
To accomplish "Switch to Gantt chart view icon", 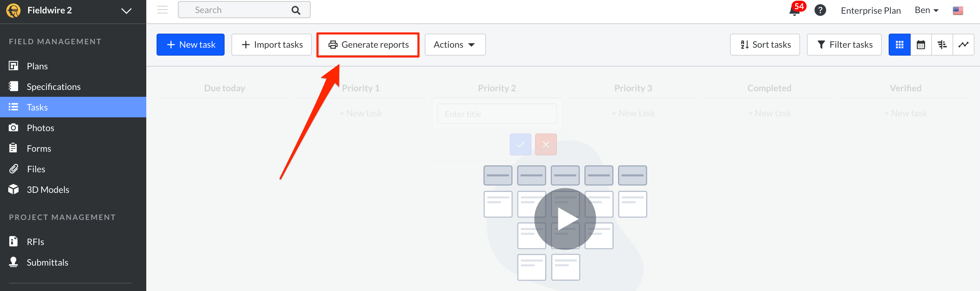I will [x=942, y=45].
